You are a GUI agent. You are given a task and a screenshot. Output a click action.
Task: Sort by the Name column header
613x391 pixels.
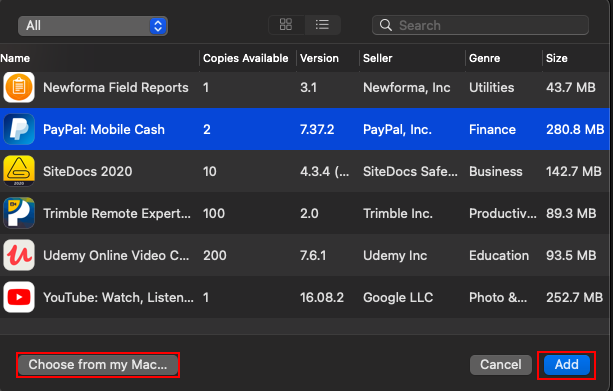(x=15, y=58)
